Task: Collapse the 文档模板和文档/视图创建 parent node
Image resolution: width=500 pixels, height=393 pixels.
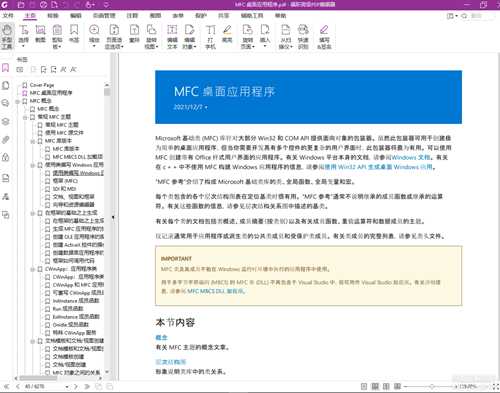Action: point(33,341)
